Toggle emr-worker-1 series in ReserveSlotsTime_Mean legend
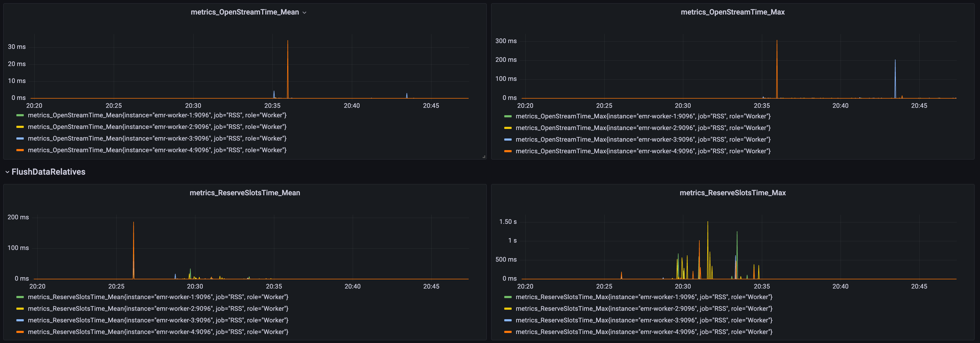The image size is (980, 343). click(158, 297)
